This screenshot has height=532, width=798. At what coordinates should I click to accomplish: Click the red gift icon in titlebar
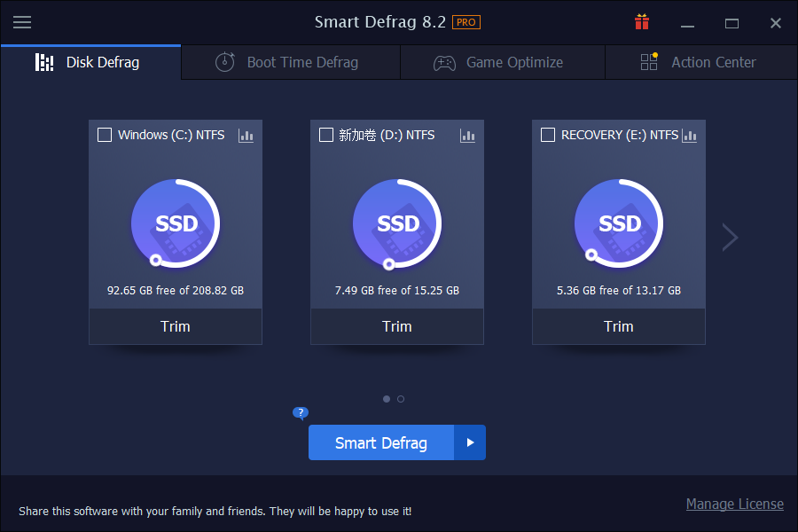pyautogui.click(x=641, y=21)
